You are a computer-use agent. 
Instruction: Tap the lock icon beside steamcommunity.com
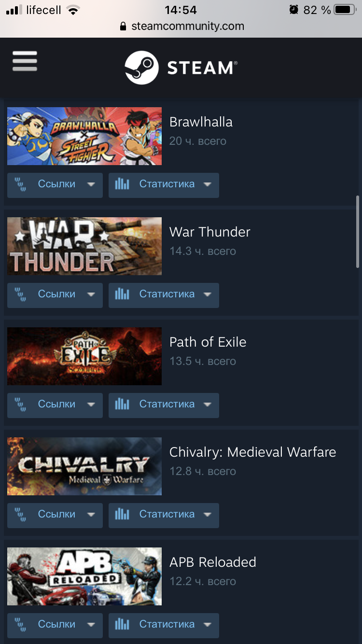click(x=124, y=27)
